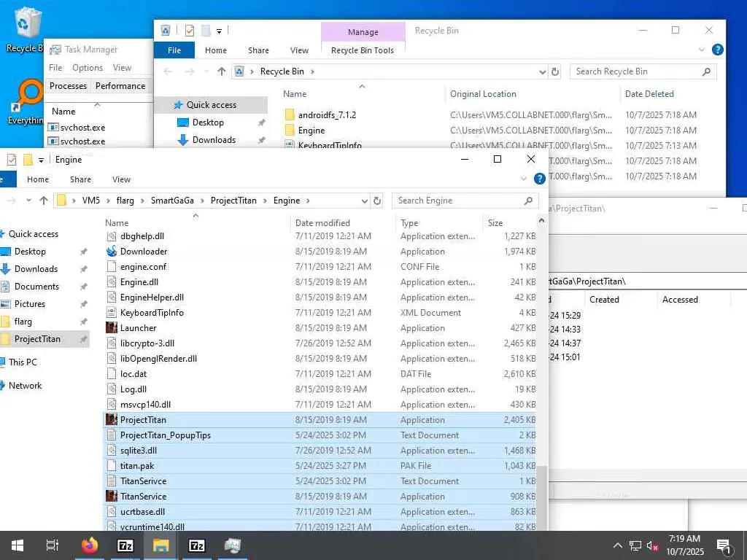Click the Up arrow in Recycle Bin window
The height and width of the screenshot is (560, 747).
click(x=221, y=71)
